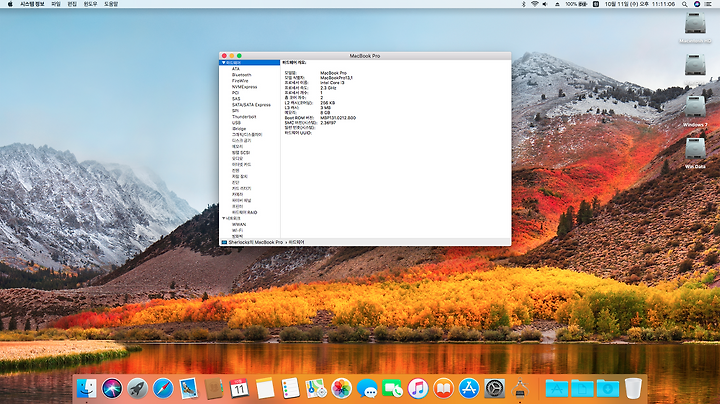Open the Apple menu
This screenshot has height=404, width=720.
10,4
